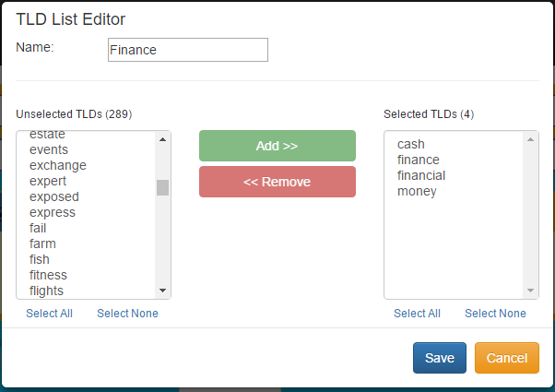The image size is (555, 392).
Task: Click the Name input field
Action: coord(187,50)
